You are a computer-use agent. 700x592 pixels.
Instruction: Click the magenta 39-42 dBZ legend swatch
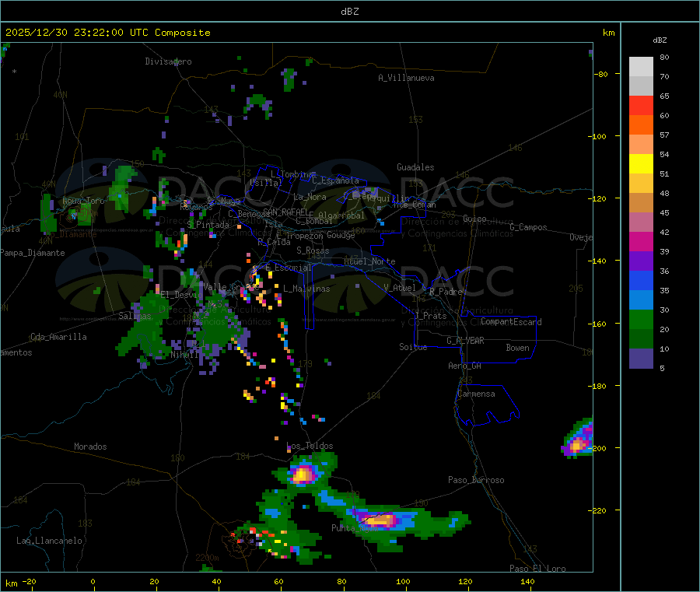[x=641, y=241]
